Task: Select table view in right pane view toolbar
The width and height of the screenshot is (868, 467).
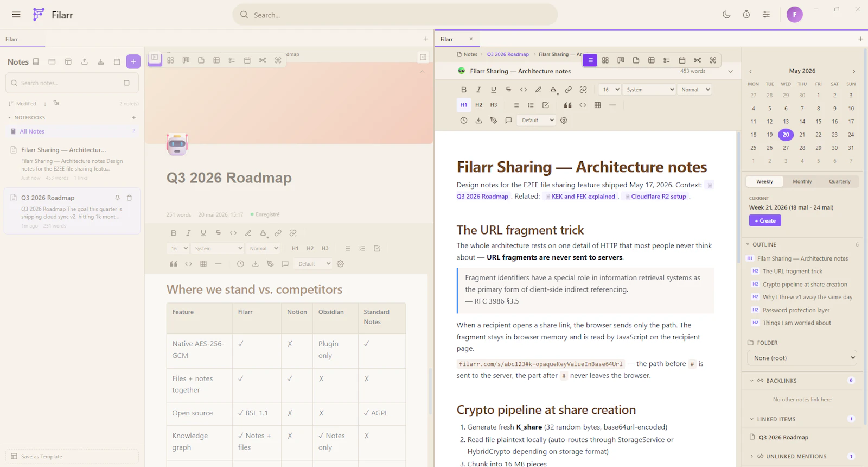Action: click(652, 60)
